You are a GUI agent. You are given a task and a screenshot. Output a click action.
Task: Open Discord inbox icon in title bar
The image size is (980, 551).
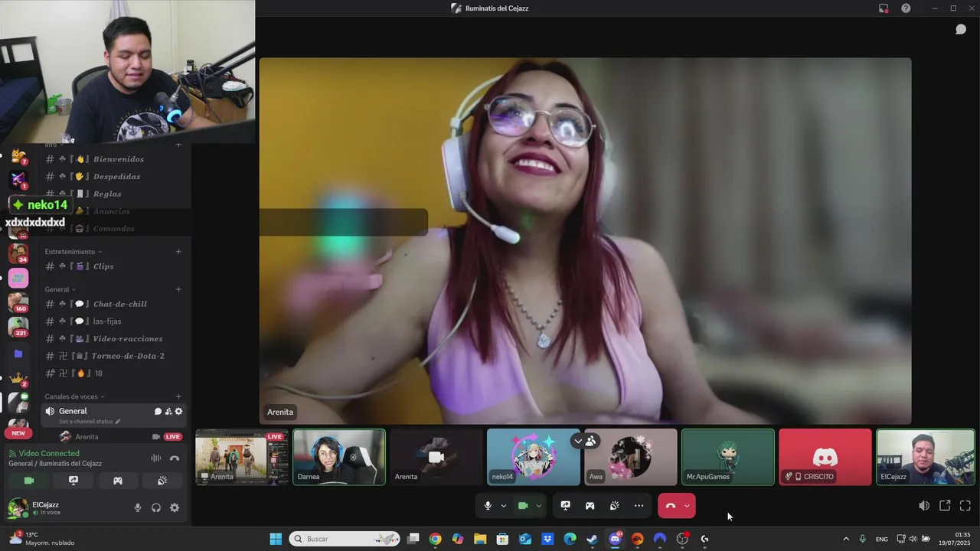[x=884, y=8]
